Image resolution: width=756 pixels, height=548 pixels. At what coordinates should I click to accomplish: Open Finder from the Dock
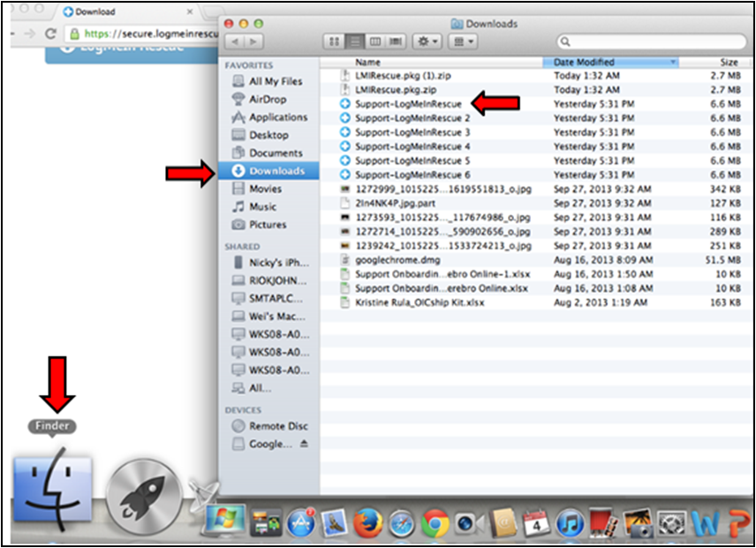pyautogui.click(x=53, y=490)
